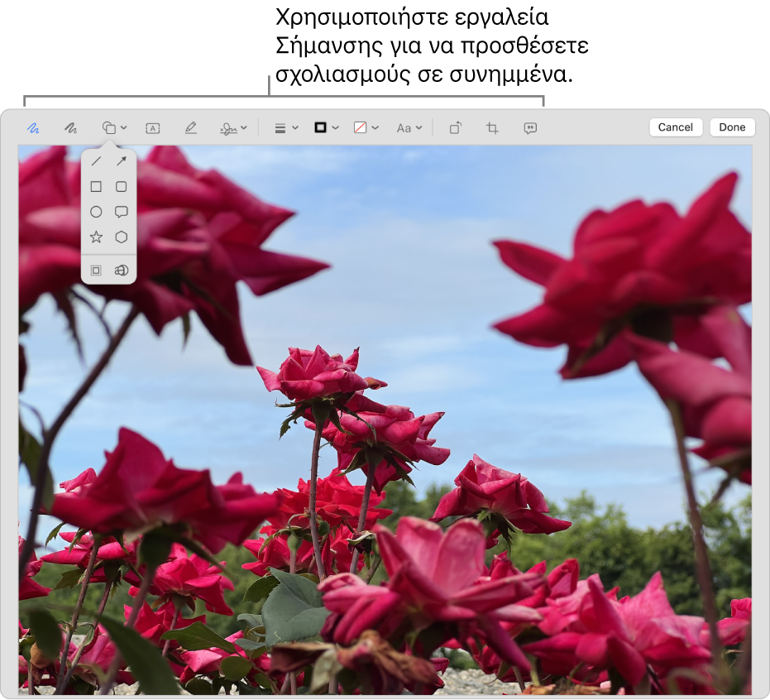This screenshot has height=700, width=770.
Task: Select the Loupe magnifier item
Action: pos(122,271)
